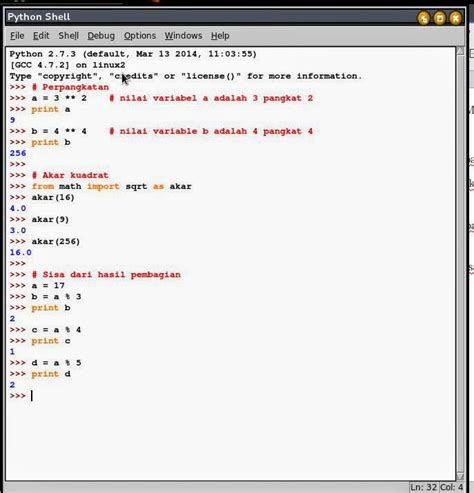
Task: Open the Help menu
Action: [220, 36]
